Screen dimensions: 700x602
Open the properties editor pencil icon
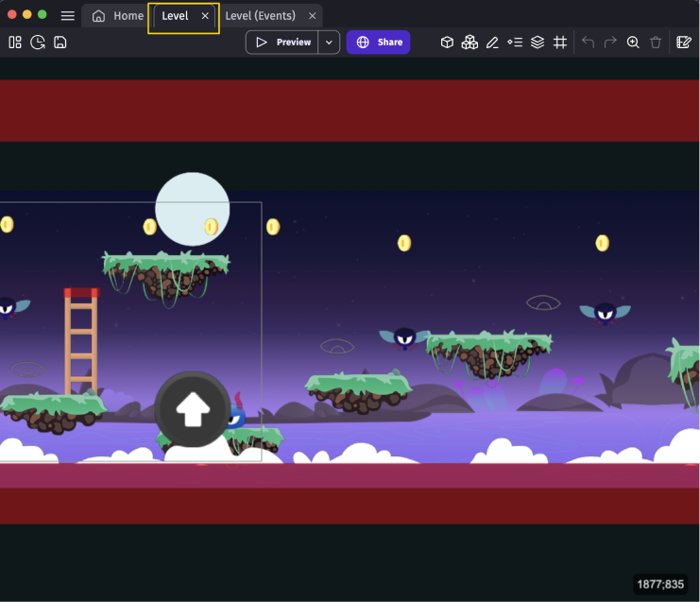pos(492,43)
